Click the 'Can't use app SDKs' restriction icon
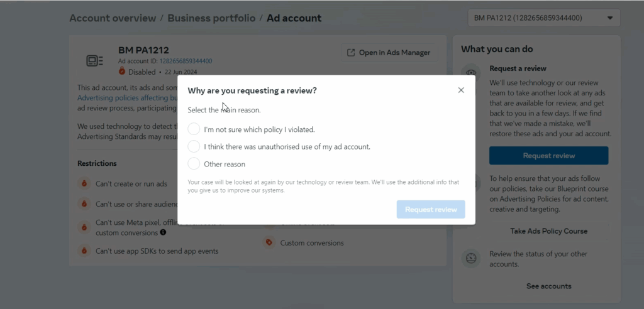644x309 pixels. [84, 251]
